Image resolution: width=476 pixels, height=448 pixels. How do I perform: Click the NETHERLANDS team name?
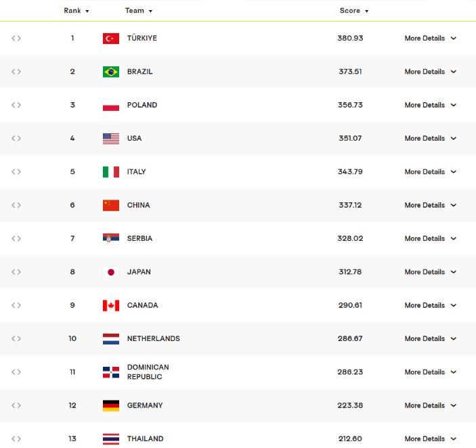153,338
